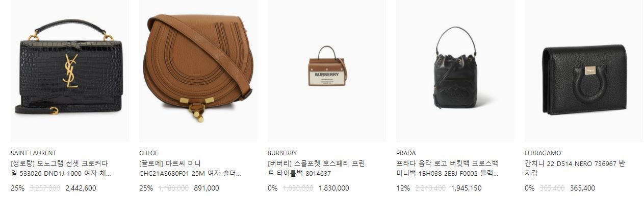The height and width of the screenshot is (212, 644).
Task: Open the 간치니 22 D514 NERO product title
Action: [x=575, y=169]
